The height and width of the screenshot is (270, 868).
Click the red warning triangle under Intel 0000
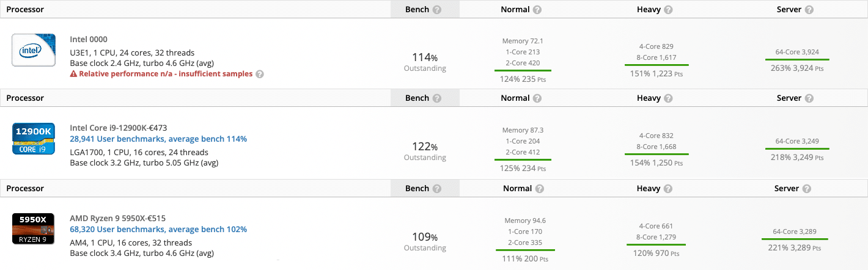[x=73, y=74]
